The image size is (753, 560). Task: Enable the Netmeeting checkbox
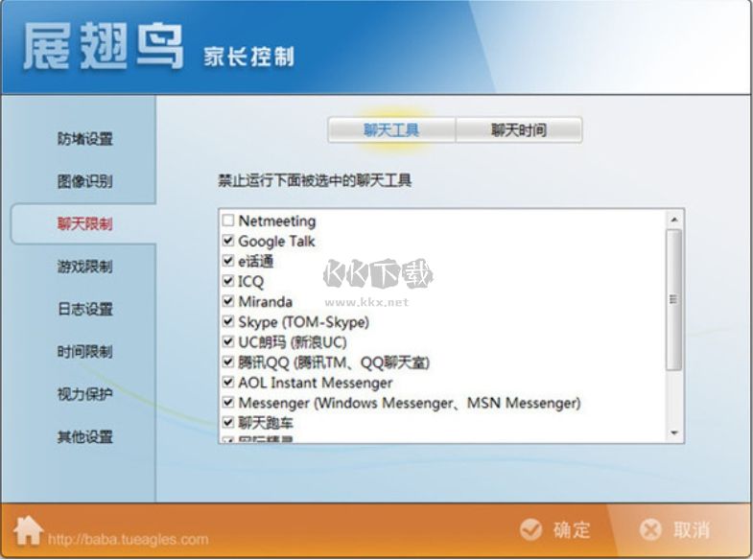228,221
